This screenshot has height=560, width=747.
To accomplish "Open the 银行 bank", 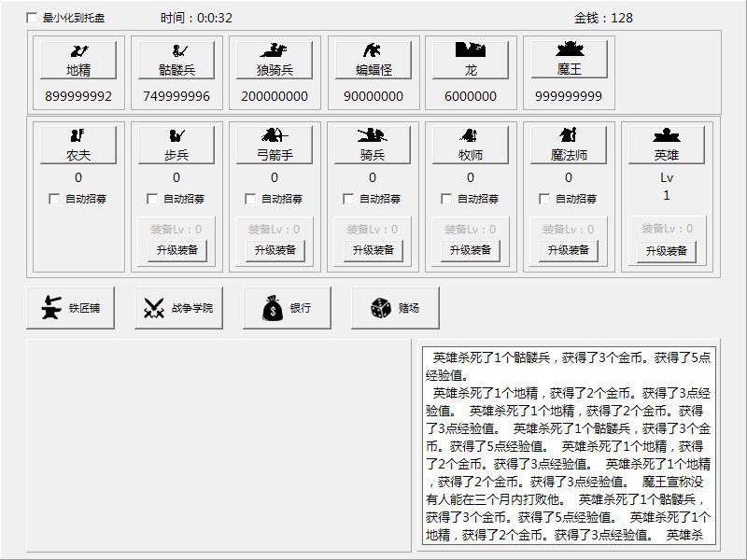I will click(x=287, y=308).
